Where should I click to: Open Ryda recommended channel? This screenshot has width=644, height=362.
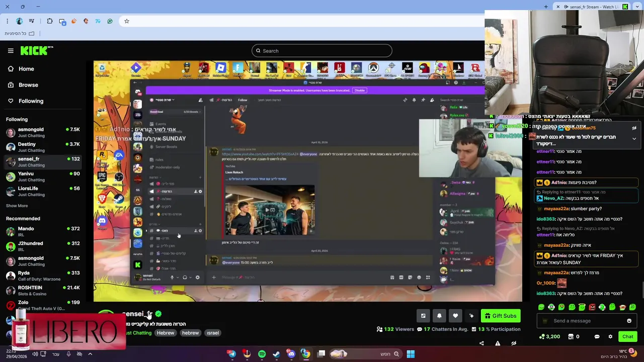(x=43, y=276)
